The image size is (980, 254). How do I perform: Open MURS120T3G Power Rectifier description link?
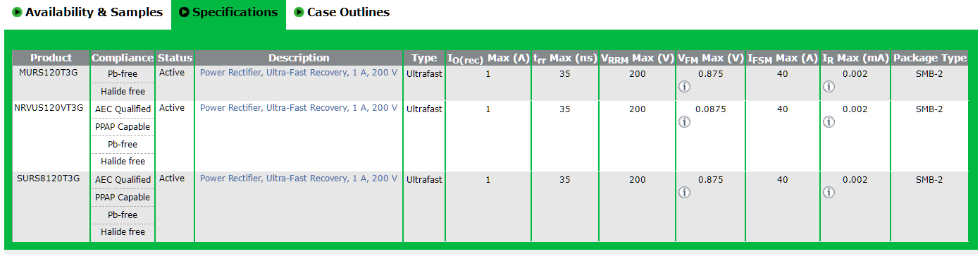pos(299,73)
